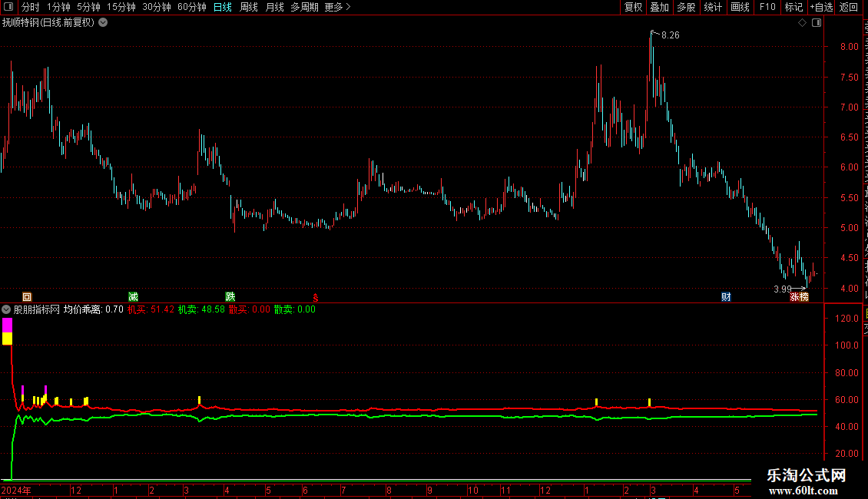Click the 复权 button
Screen dimensions: 868x499
point(633,7)
